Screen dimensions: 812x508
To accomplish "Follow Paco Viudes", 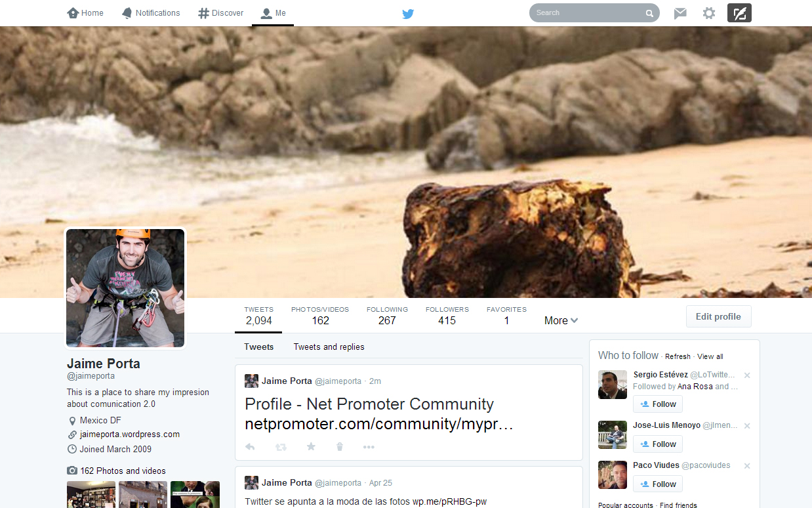I will 658,484.
